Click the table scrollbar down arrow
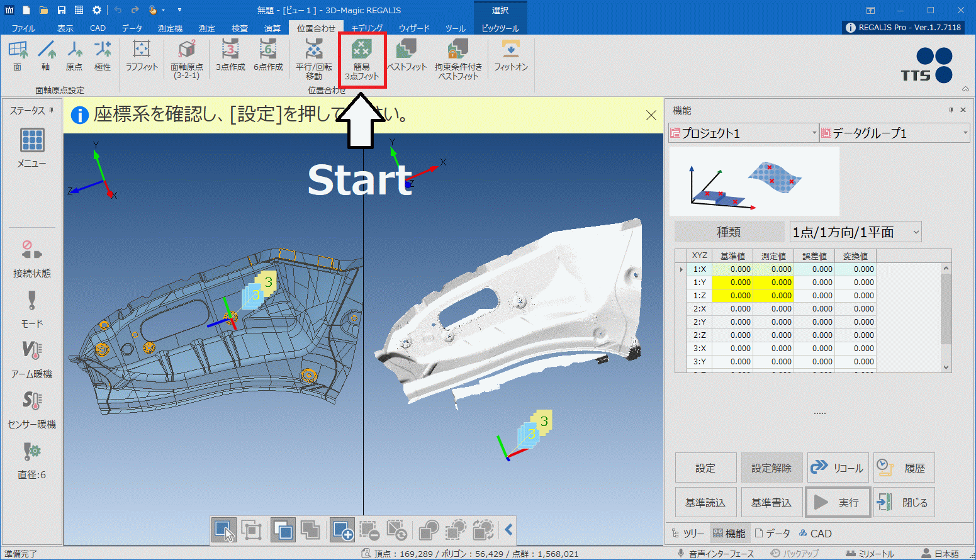 (946, 367)
